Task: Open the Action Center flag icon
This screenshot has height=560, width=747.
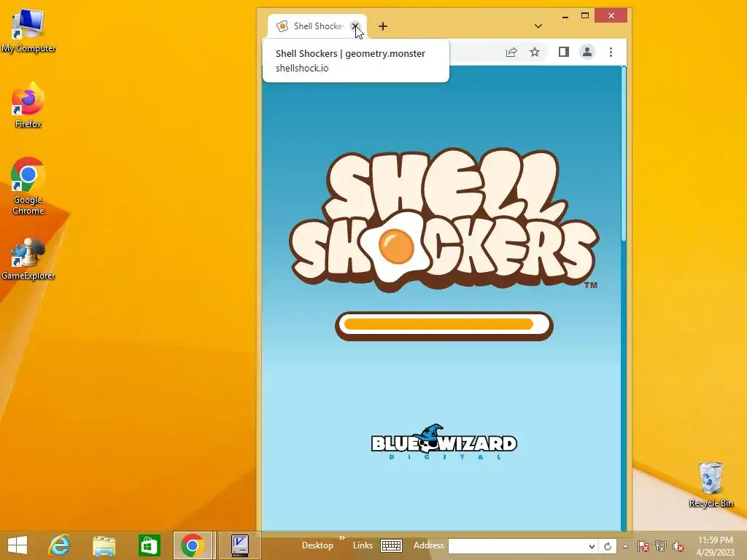Action: pos(643,546)
